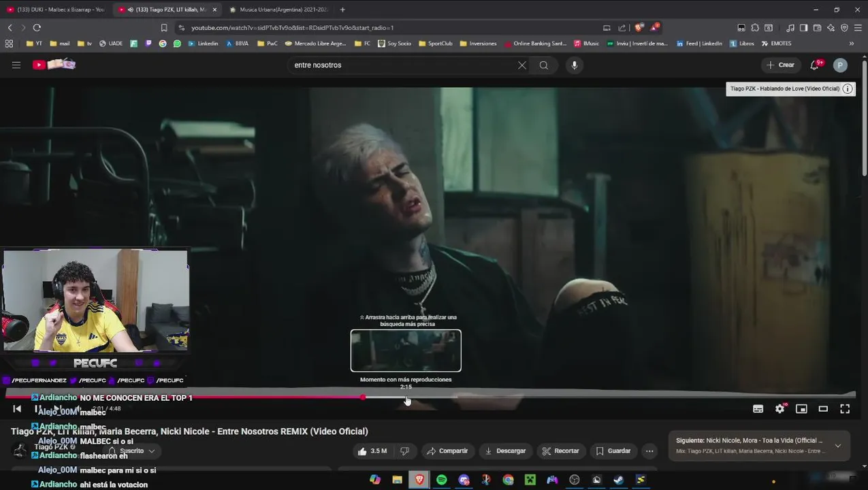Enable miniplayer mode
Screen dimensions: 868x490
(801, 408)
